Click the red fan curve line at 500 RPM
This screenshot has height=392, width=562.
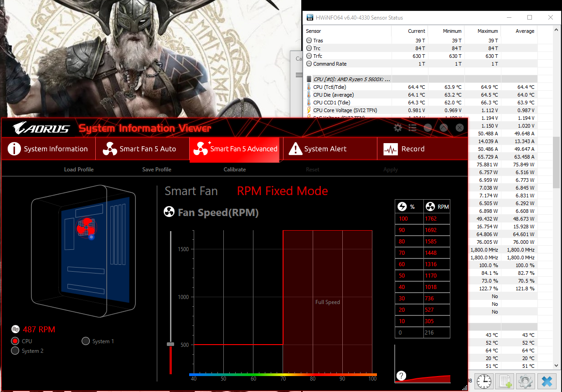(x=238, y=345)
